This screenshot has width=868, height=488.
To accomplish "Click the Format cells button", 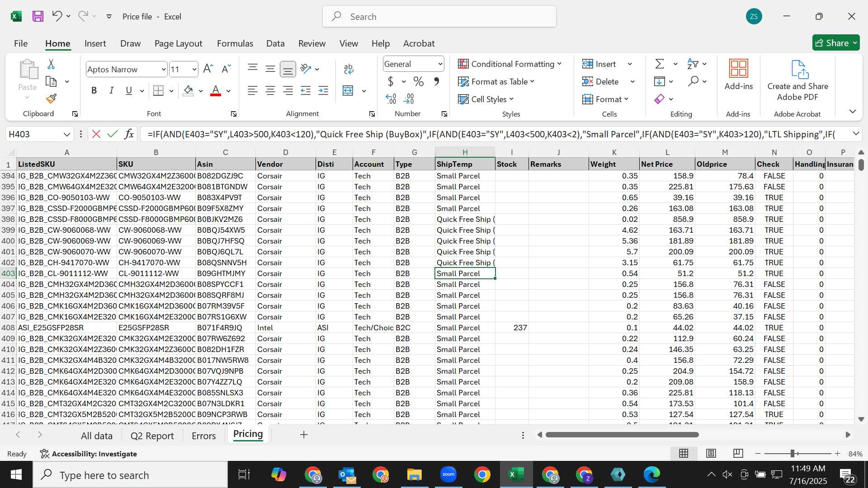I will [605, 99].
